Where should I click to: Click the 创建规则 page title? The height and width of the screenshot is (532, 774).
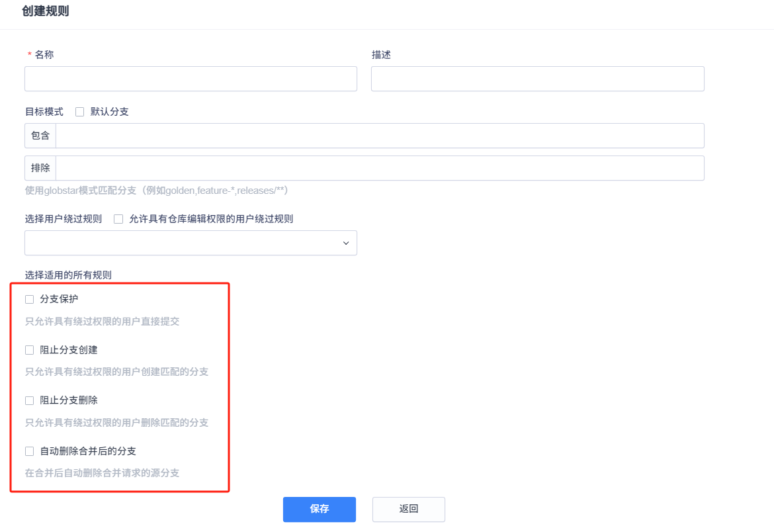(x=45, y=11)
